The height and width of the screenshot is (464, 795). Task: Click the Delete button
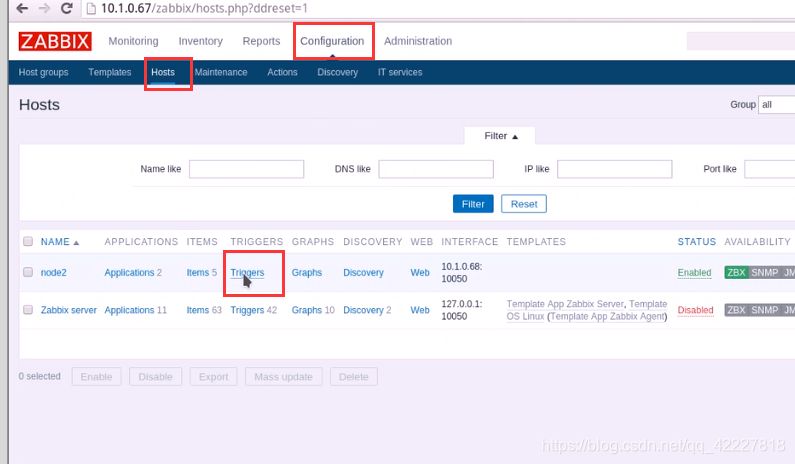(354, 377)
